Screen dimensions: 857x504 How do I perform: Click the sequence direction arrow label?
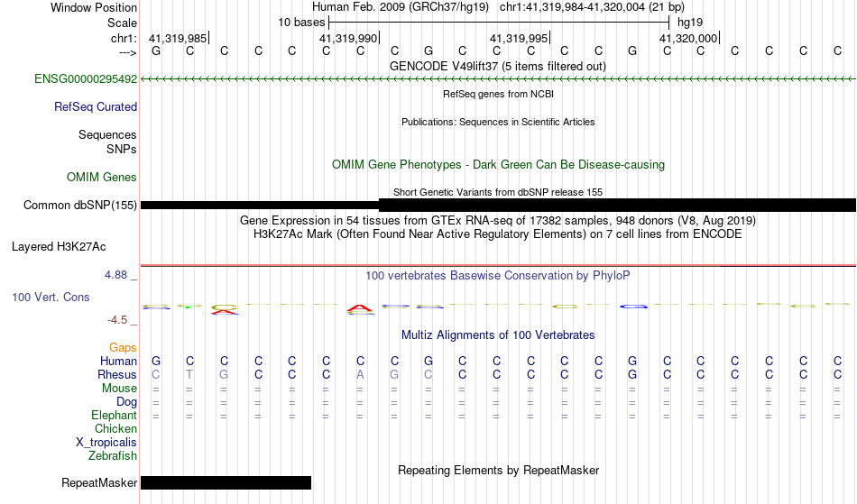pyautogui.click(x=128, y=52)
